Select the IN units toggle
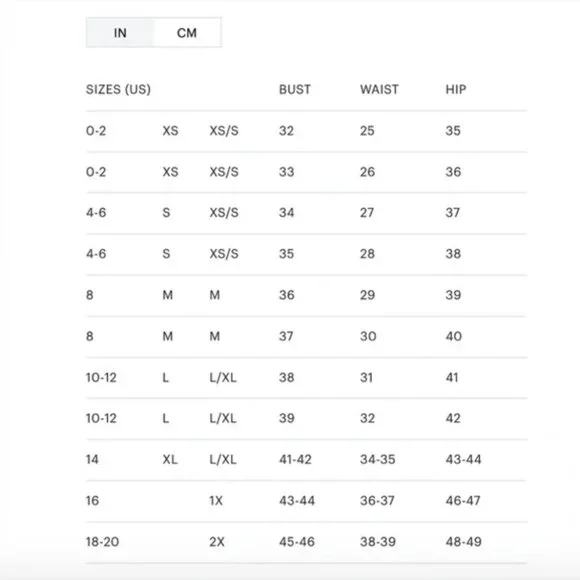Viewport: 580px width, 580px height. click(x=120, y=33)
